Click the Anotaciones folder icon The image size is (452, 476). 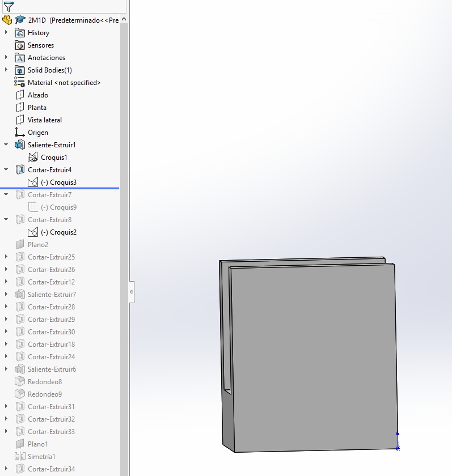pyautogui.click(x=20, y=58)
